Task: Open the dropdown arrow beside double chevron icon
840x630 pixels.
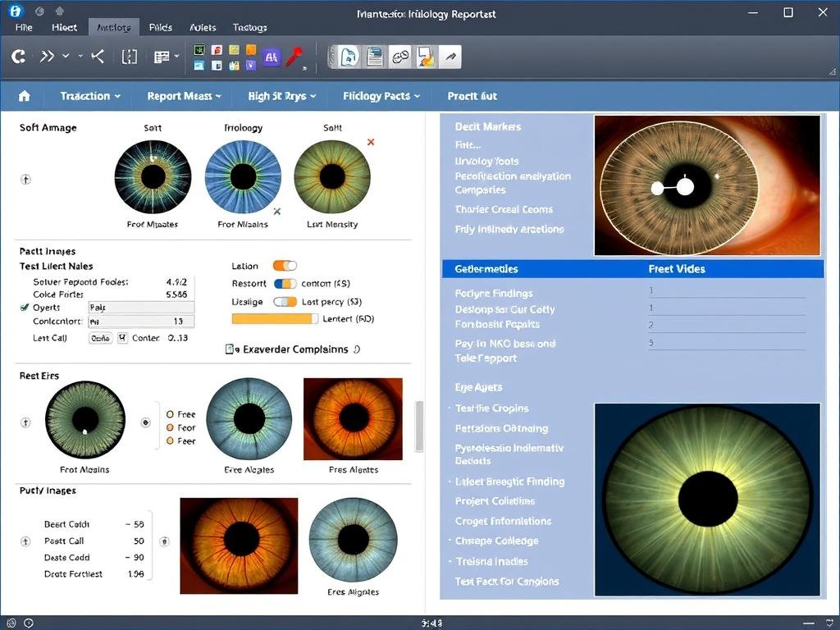Action: [66, 56]
